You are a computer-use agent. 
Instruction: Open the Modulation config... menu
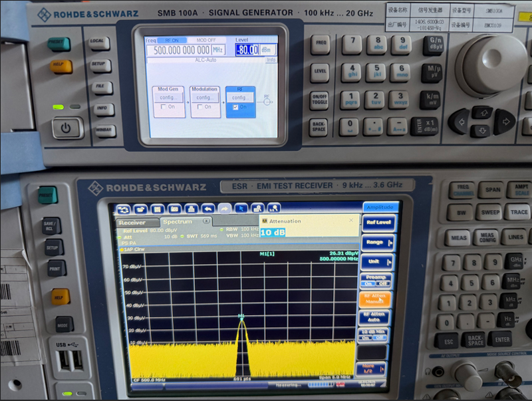pyautogui.click(x=205, y=97)
